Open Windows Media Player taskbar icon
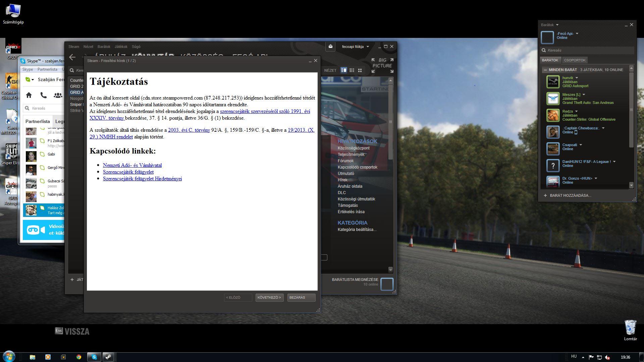Screen dimensions: 644x362 (48, 357)
